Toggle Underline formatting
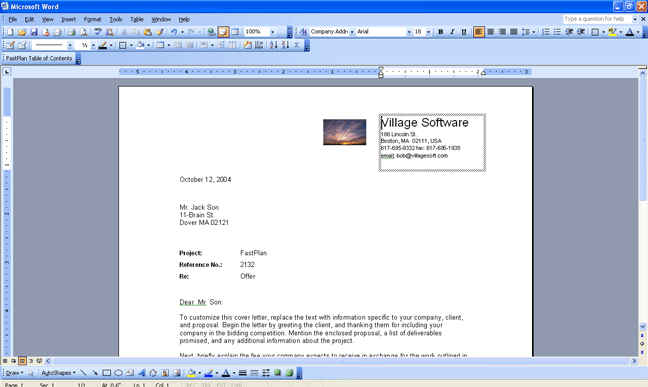This screenshot has height=387, width=648. click(x=464, y=32)
